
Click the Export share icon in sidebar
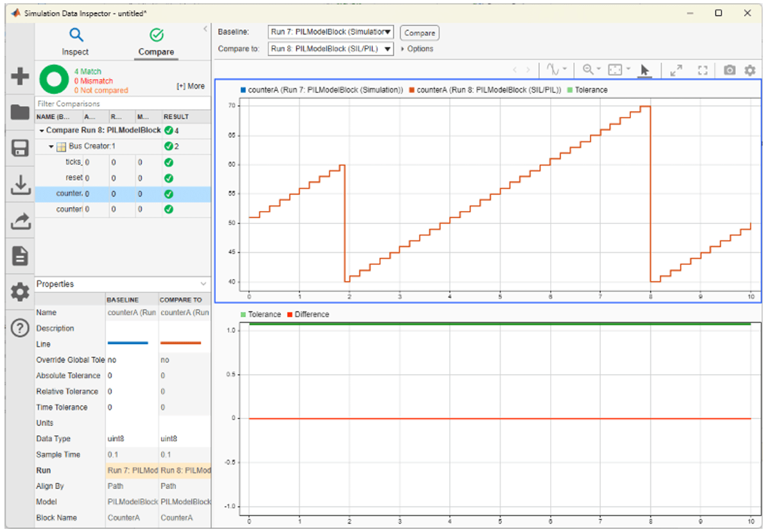point(20,221)
